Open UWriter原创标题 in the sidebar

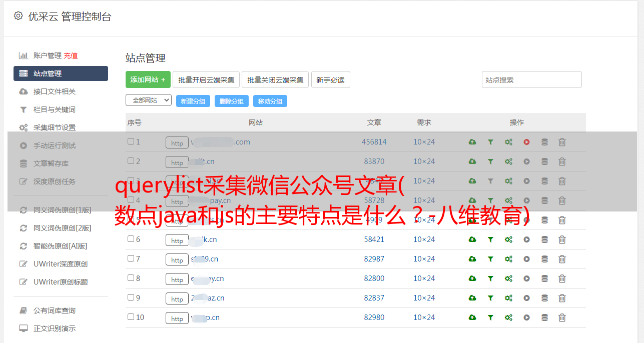pos(61,282)
